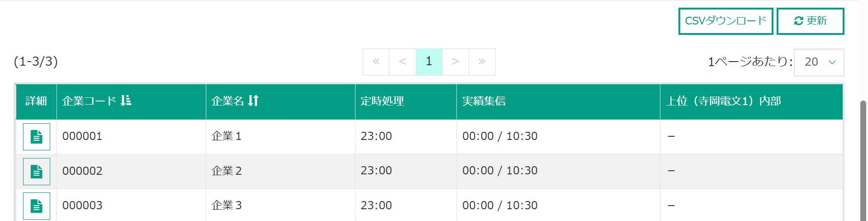Expand the 1ページあたり 20 dropdown
This screenshot has height=221, width=868.
819,62
